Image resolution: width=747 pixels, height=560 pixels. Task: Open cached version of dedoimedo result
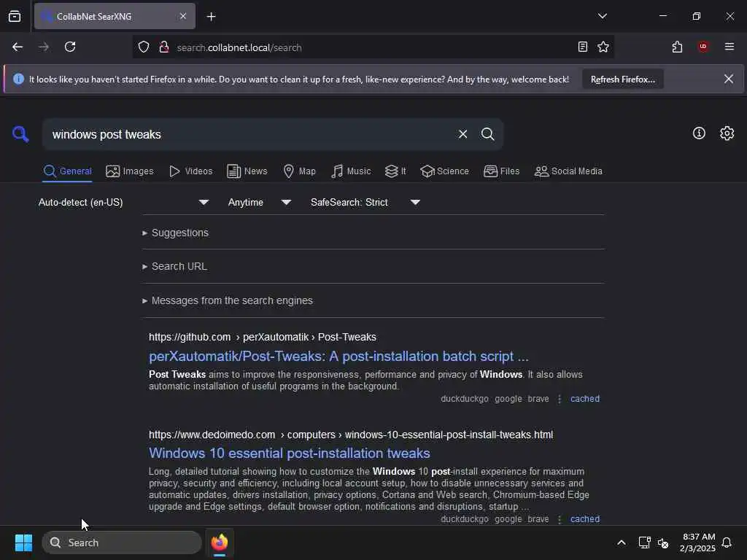pos(585,519)
